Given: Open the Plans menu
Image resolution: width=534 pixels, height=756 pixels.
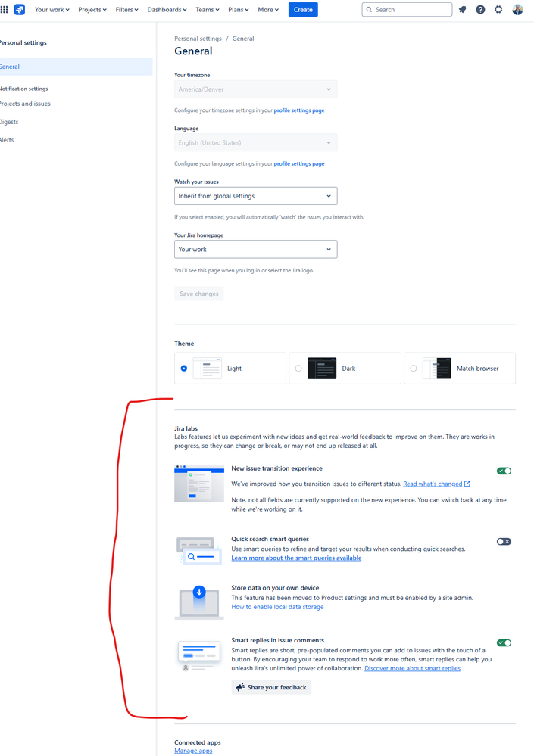Looking at the screenshot, I should pyautogui.click(x=239, y=10).
